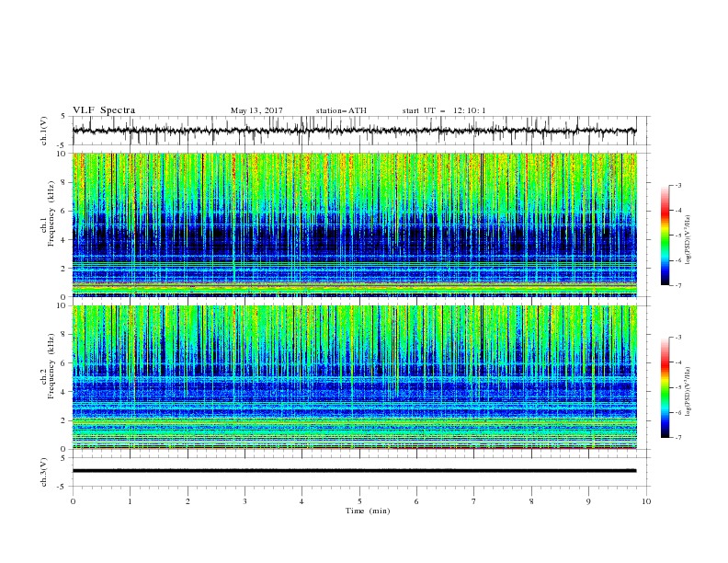Viewport: 728px width, 563px height.
Task: Click the "ch.1(V)" waveform axis label
Action: tap(43, 131)
